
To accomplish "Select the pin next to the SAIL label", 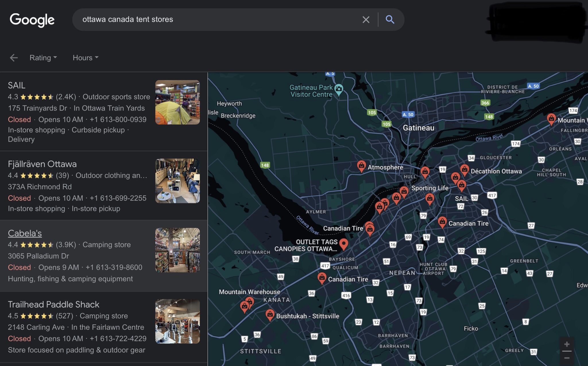I will pos(461,186).
